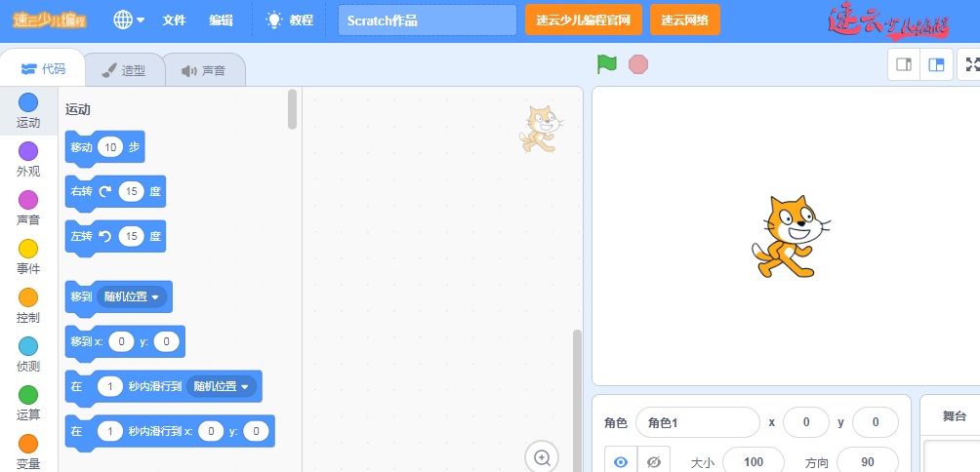Click the 运动 palette heading
Image resolution: width=980 pixels, height=472 pixels.
point(78,110)
